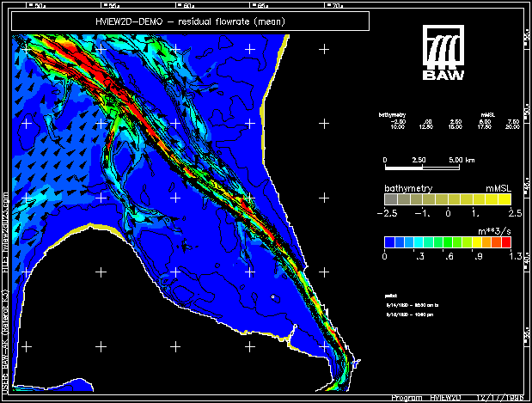Pick the red swatch in the m**3/s legend
532x403 pixels.
[x=506, y=242]
